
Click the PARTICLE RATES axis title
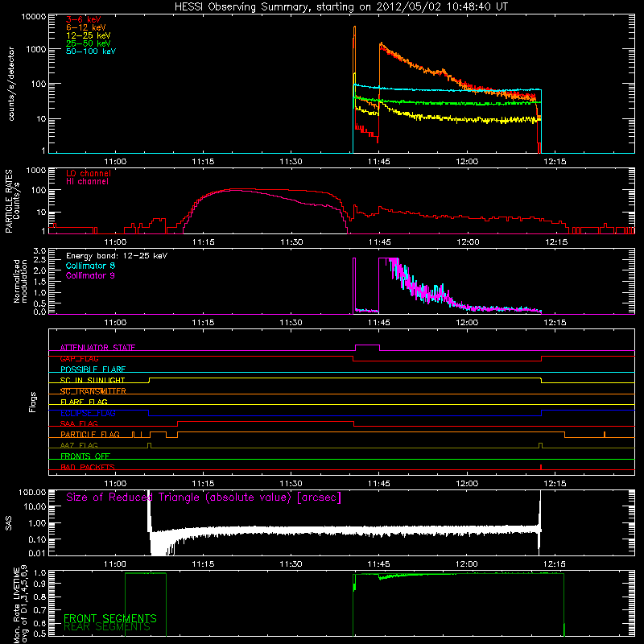[x=12, y=201]
